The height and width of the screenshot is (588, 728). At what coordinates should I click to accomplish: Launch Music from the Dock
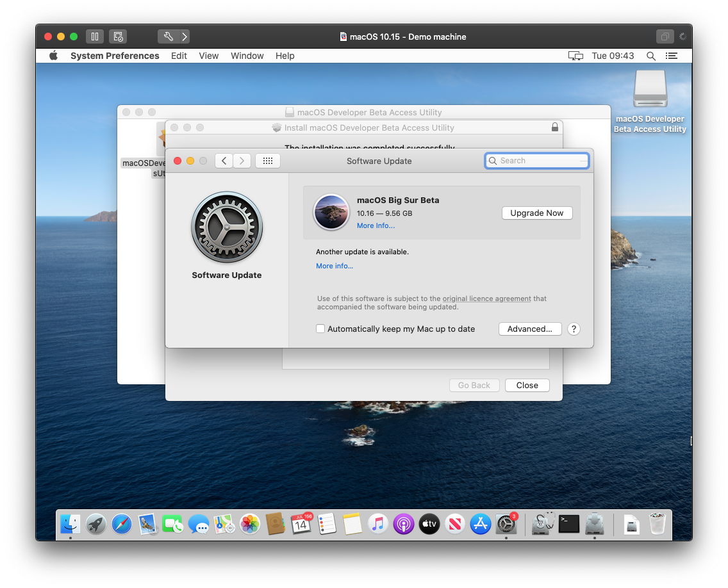378,525
